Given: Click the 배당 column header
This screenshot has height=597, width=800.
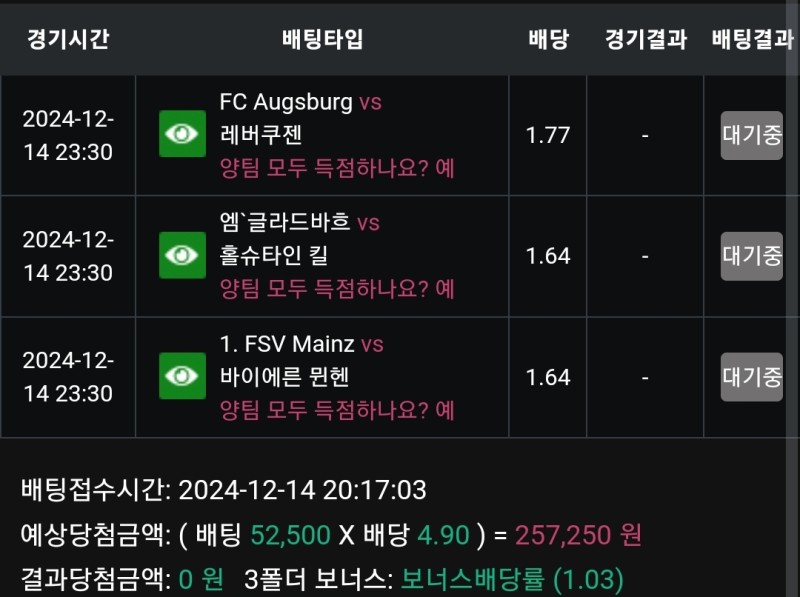Looking at the screenshot, I should pos(548,40).
